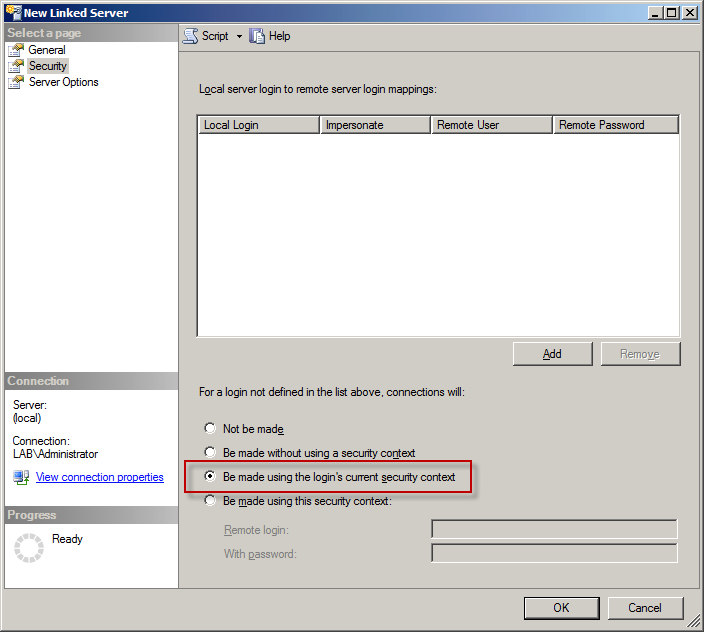The image size is (704, 632).
Task: Click the Add button for login mappings
Action: (x=553, y=354)
